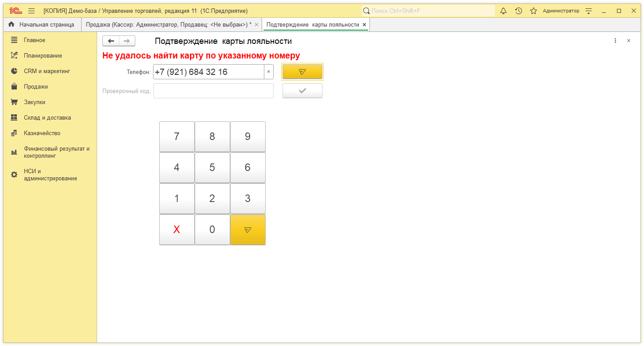Open the three-dot more options menu
Viewport: 644px width, 346px height.
(x=615, y=41)
